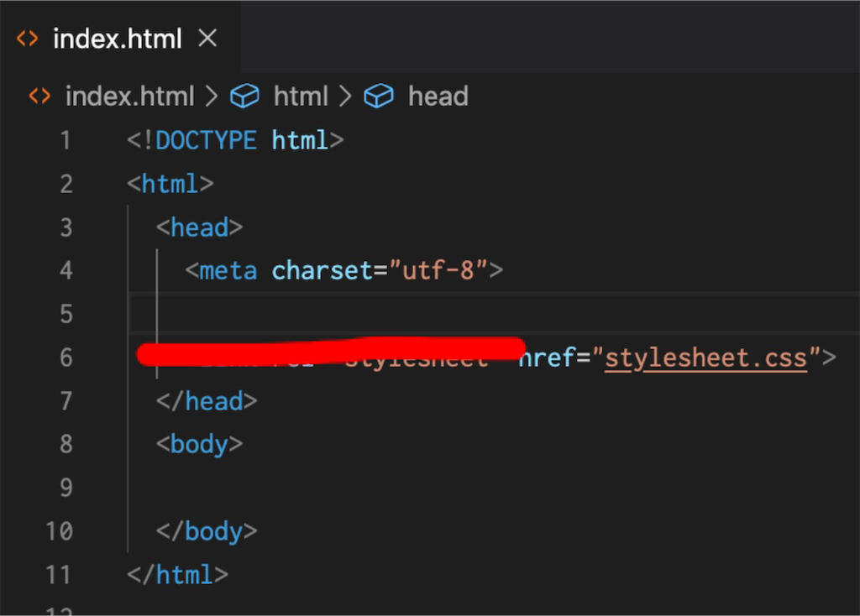Expand breadcrumb chevron after index.html
860x616 pixels.
tap(212, 96)
